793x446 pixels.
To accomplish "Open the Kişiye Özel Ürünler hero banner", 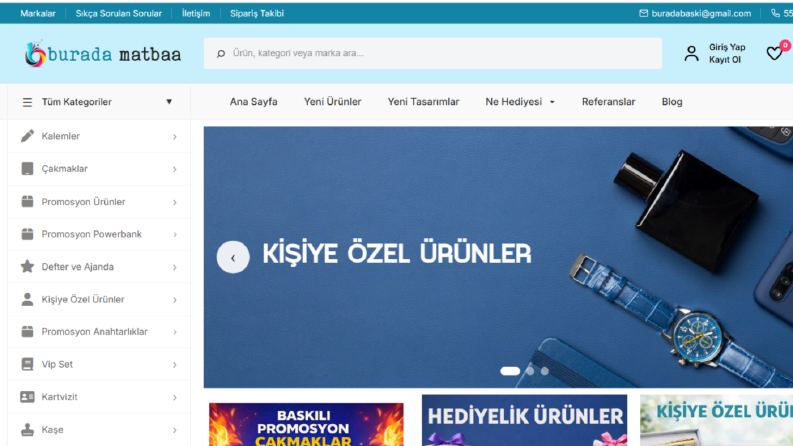I will click(498, 257).
